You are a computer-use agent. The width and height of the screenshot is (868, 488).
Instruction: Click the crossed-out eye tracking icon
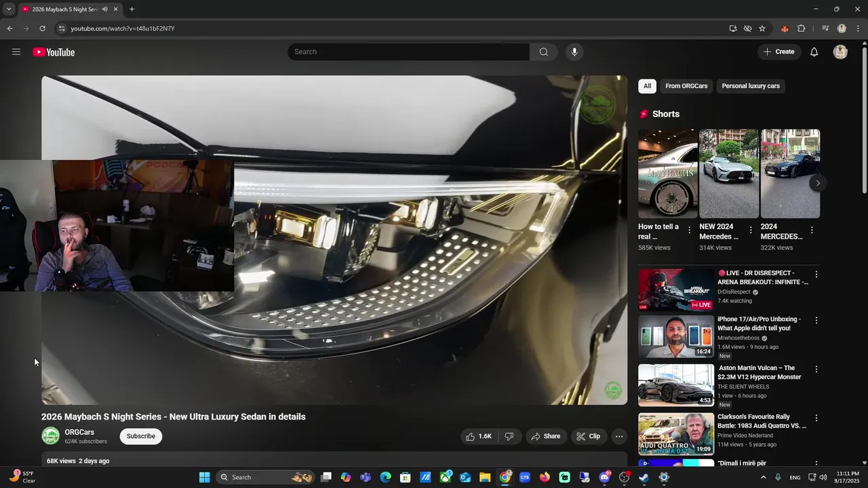coord(747,28)
